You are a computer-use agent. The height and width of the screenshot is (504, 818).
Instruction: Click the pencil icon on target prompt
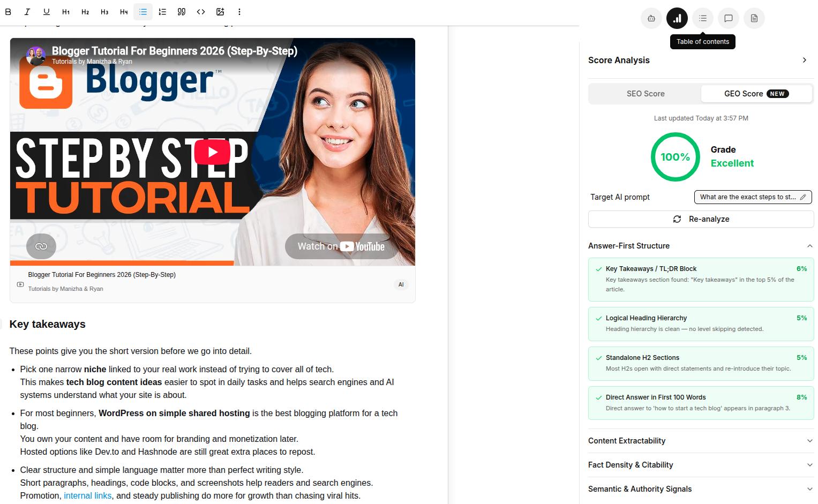(x=803, y=197)
